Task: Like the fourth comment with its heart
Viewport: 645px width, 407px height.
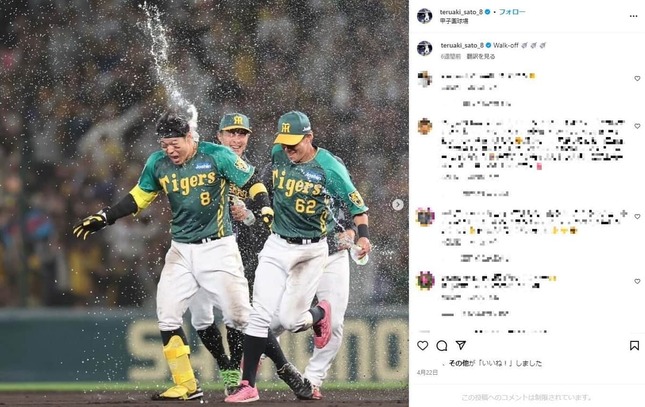Action: point(637,281)
